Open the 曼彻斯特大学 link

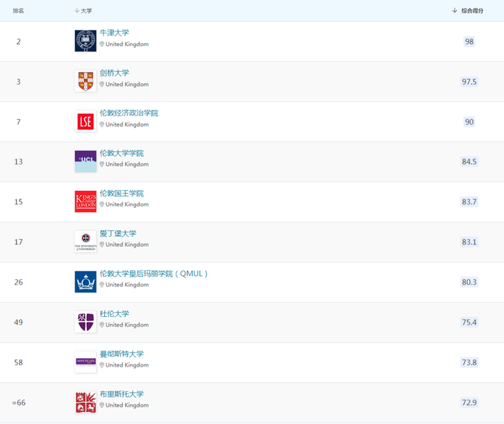122,353
